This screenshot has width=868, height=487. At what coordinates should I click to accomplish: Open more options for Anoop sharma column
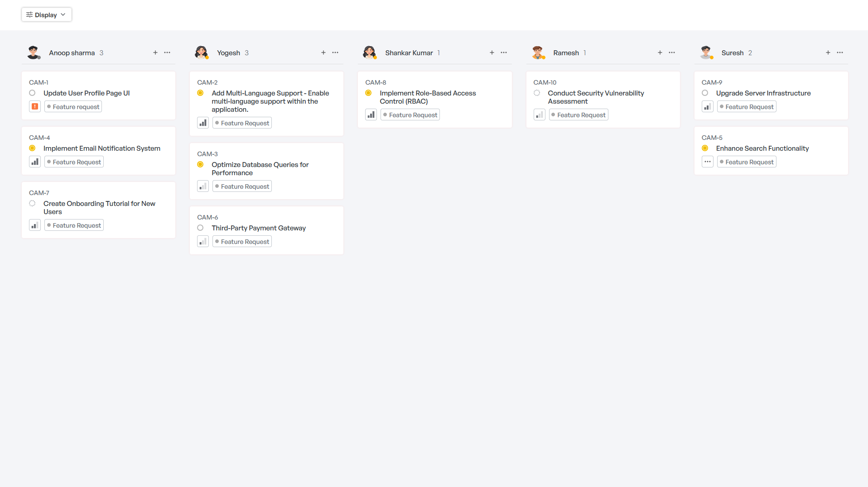coord(167,53)
